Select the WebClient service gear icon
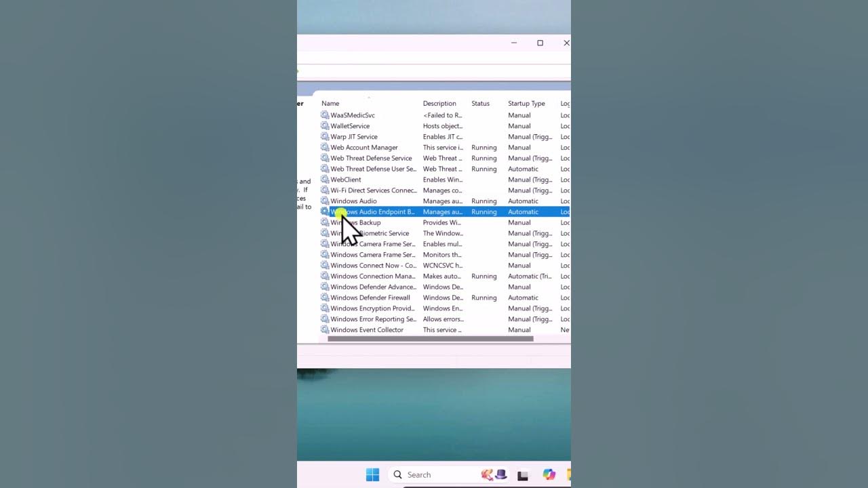 (x=325, y=180)
